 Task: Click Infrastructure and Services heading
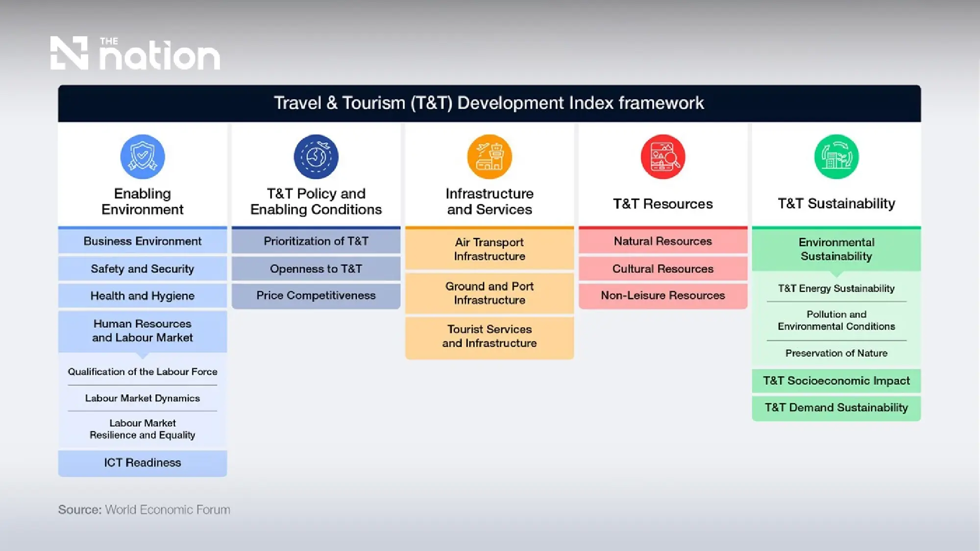490,201
